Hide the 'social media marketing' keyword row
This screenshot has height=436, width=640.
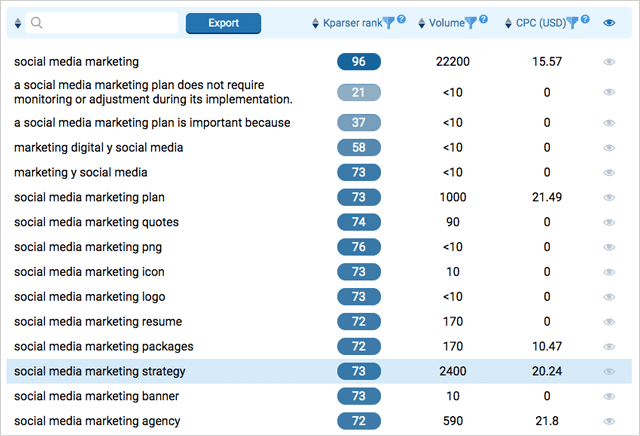pyautogui.click(x=609, y=62)
